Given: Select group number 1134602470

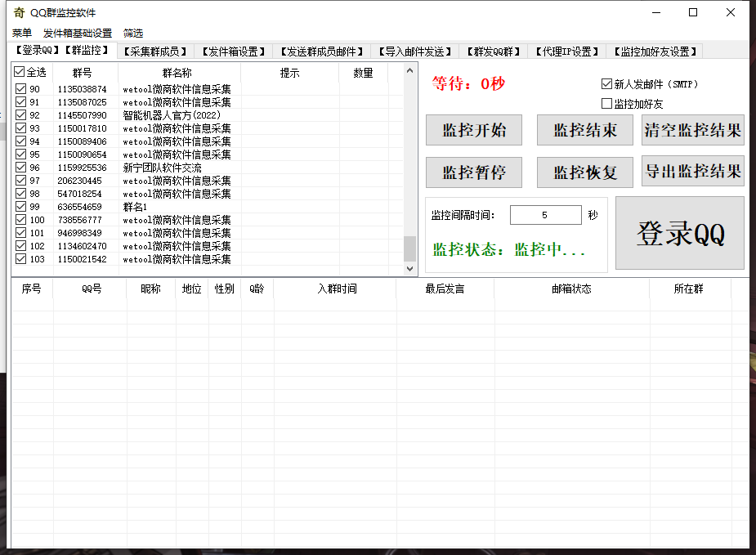Looking at the screenshot, I should point(82,246).
